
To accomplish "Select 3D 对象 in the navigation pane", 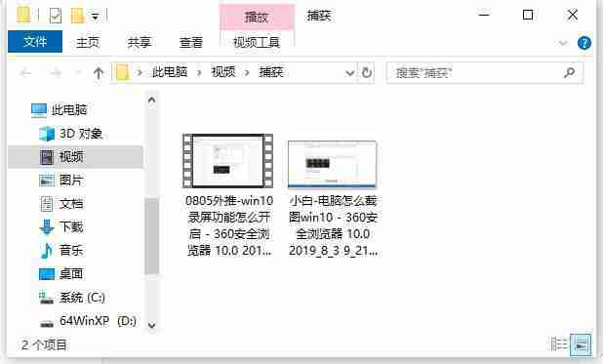I will pos(71,134).
